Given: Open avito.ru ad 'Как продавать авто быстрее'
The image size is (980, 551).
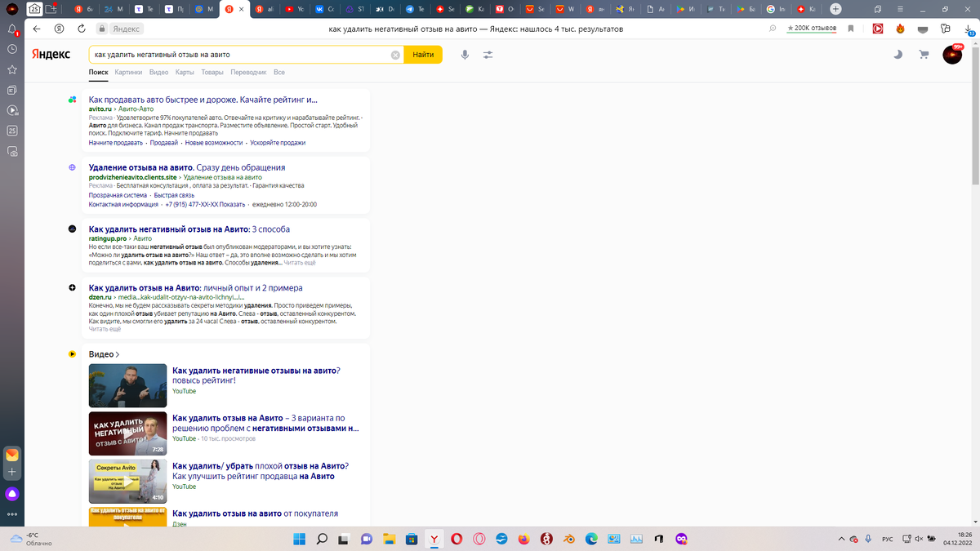Looking at the screenshot, I should tap(203, 100).
